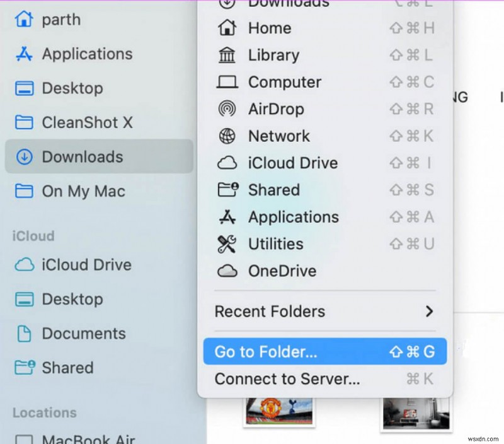Open iCloud Drive label in sidebar
This screenshot has height=444, width=504.
point(87,265)
